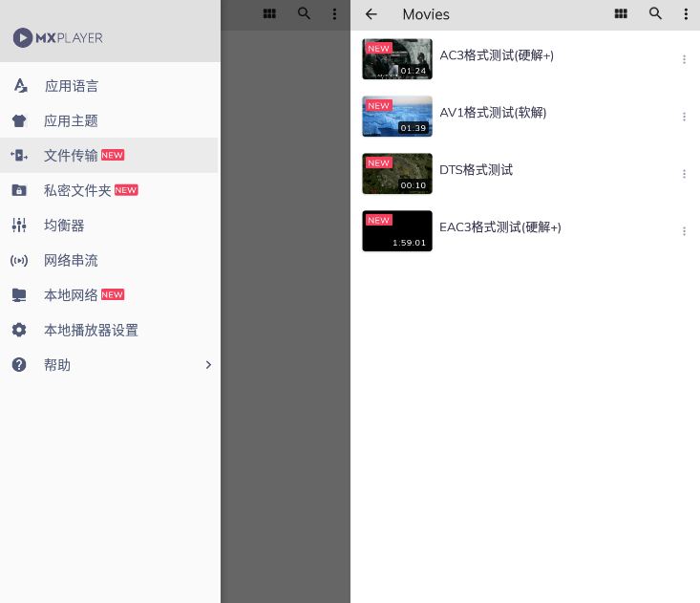This screenshot has height=603, width=700.
Task: Open options menu for EAC3格式测试(硬解+)
Action: [684, 231]
